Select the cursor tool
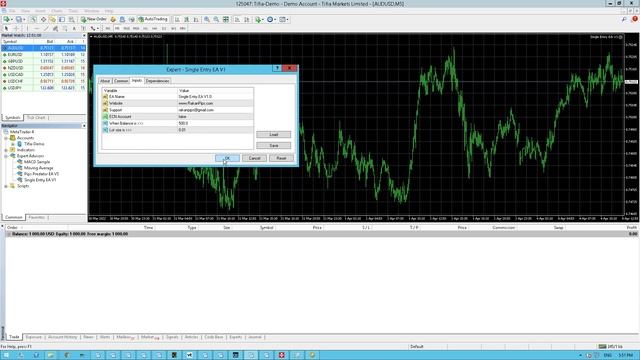This screenshot has height=360, width=640. click(6, 29)
